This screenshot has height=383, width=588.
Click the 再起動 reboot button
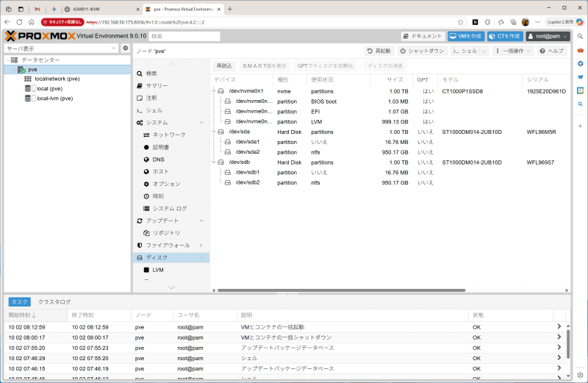[x=379, y=51]
